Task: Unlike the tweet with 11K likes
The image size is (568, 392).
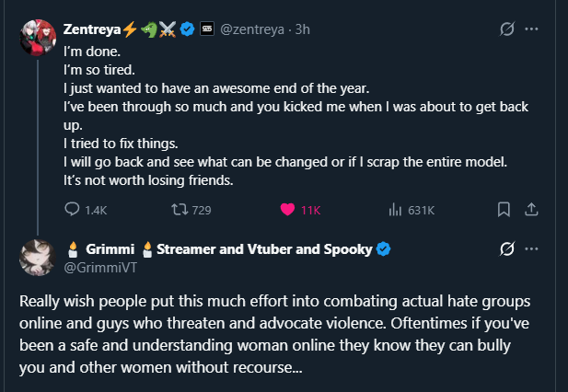Action: [x=286, y=210]
